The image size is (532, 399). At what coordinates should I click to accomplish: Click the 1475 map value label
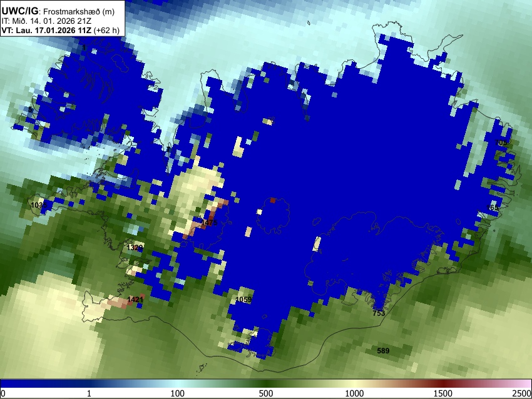209,223
